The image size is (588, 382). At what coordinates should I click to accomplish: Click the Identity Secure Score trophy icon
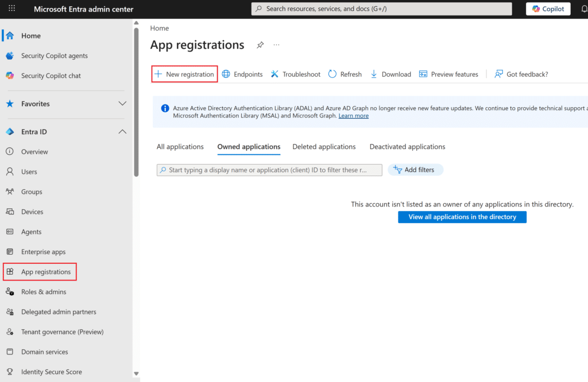tap(10, 372)
